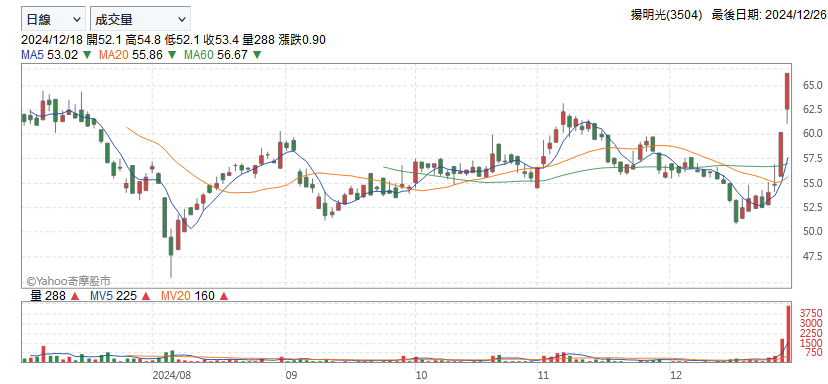Image resolution: width=828 pixels, height=384 pixels.
Task: Click the 2250 volume axis label
Action: (x=810, y=333)
